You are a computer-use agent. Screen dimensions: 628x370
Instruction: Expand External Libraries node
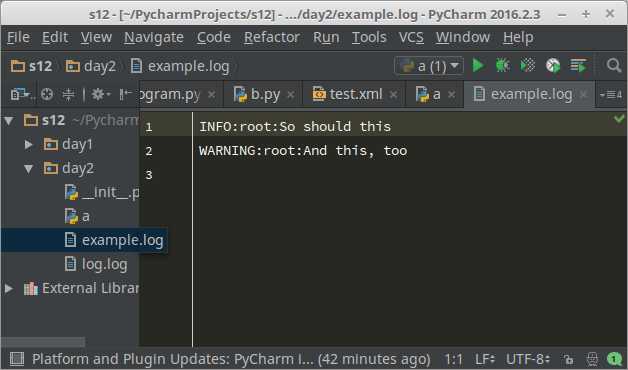[9, 288]
